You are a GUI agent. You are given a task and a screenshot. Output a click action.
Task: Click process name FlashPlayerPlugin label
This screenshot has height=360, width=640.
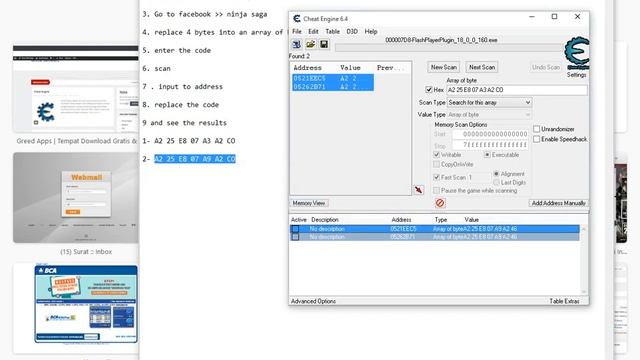click(441, 40)
